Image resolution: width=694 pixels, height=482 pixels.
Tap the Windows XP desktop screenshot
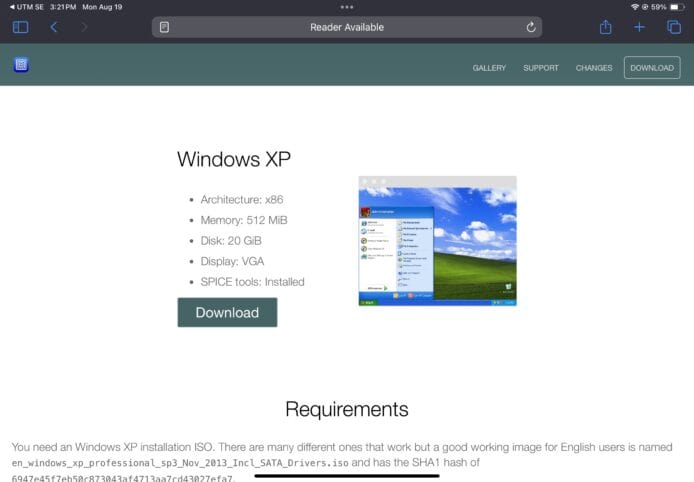point(437,240)
